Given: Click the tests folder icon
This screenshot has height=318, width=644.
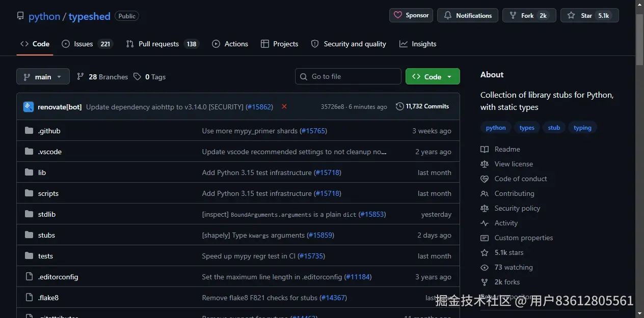Looking at the screenshot, I should (29, 256).
